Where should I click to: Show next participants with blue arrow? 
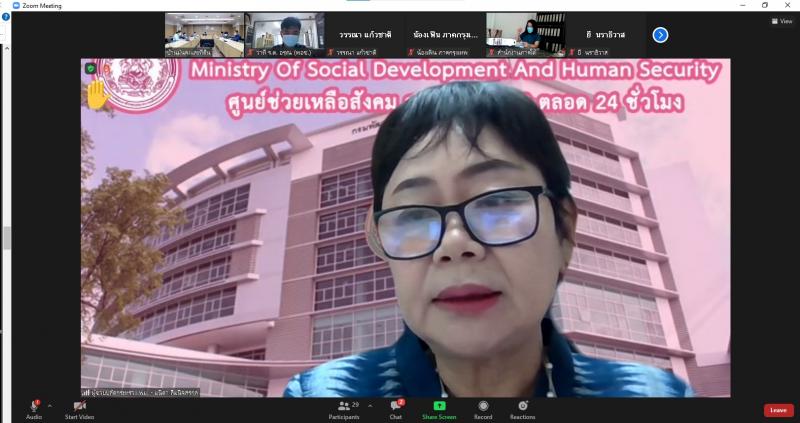tap(660, 35)
